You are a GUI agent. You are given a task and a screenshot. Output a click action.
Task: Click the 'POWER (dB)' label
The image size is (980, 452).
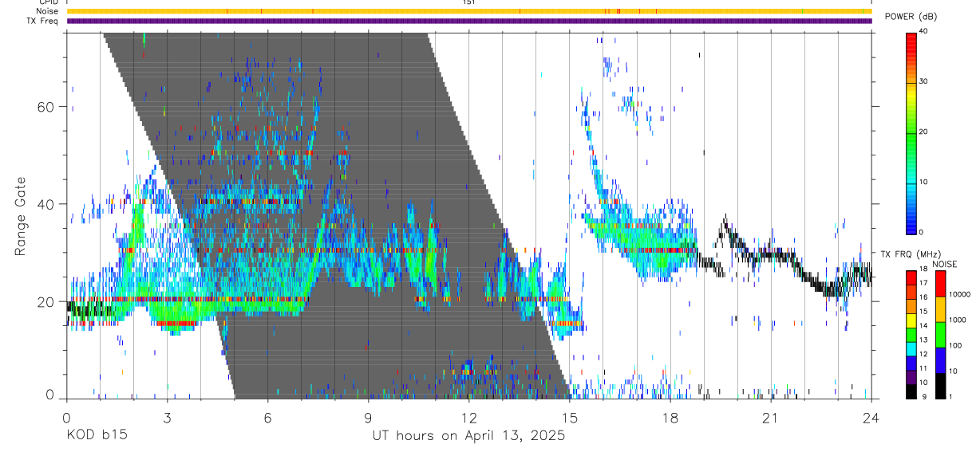(x=911, y=17)
